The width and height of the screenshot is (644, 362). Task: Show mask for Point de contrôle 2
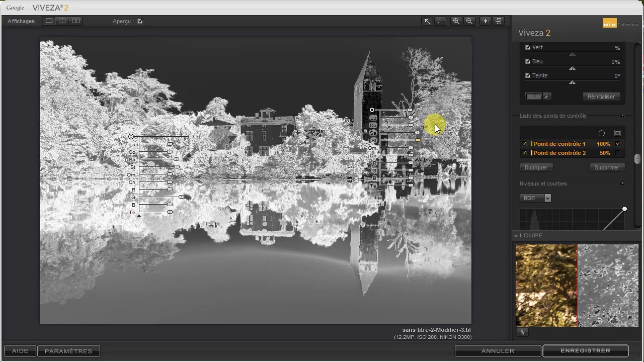click(618, 153)
